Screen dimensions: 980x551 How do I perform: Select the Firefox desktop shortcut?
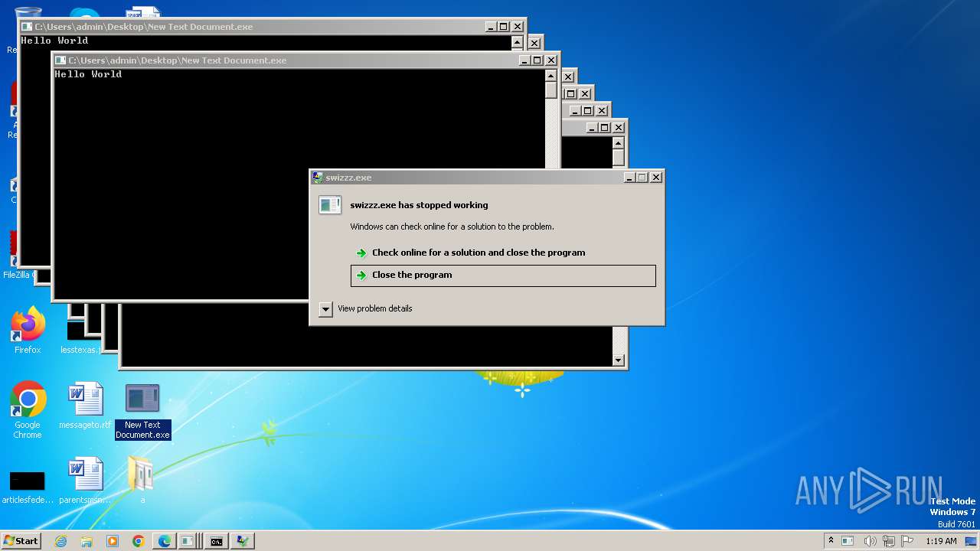tap(28, 331)
